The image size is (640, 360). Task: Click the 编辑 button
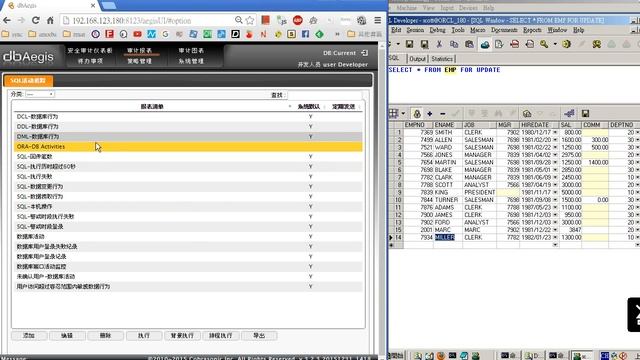(x=67, y=336)
